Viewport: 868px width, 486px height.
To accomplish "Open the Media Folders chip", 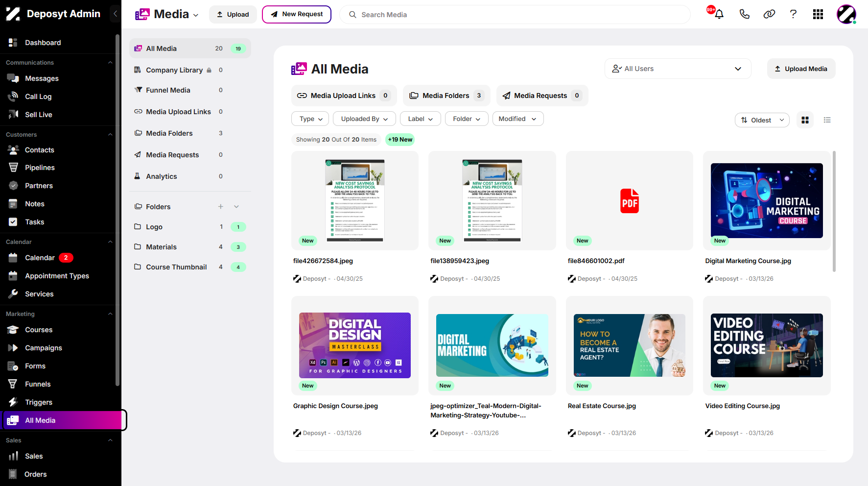I will [446, 96].
